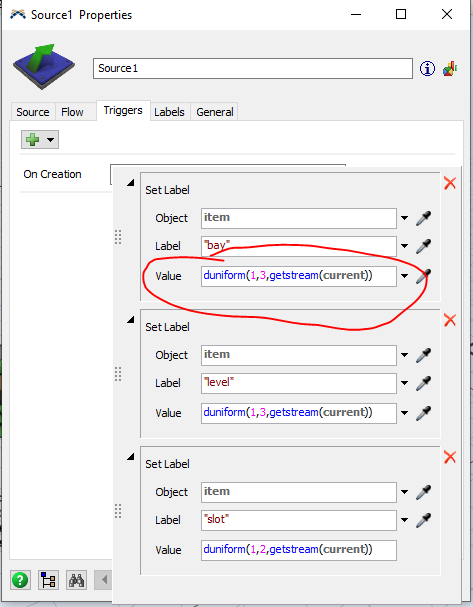Remove the bay Set Label with red X
This screenshot has width=473, height=607.
[450, 183]
